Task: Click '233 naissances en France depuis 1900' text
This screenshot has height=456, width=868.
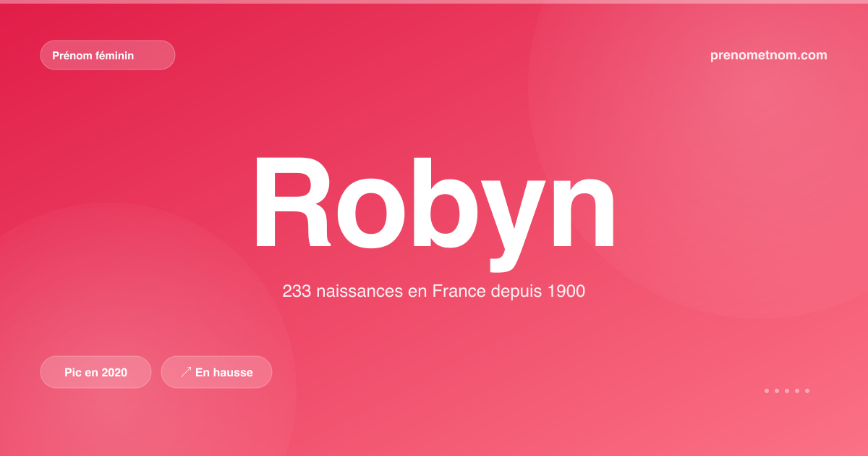Action: [434, 292]
